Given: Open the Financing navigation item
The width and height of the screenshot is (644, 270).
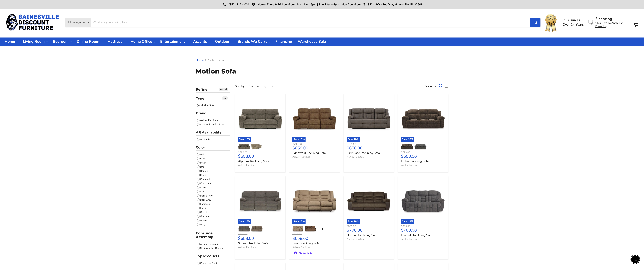Looking at the screenshot, I should point(284,42).
